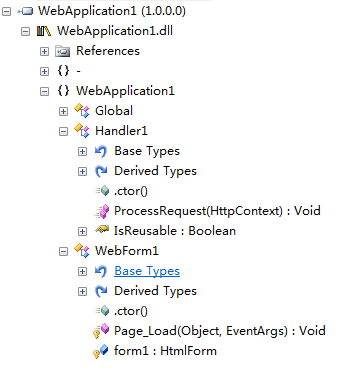Viewport: 360px width, 375px height.
Task: Click the braces icon of dash namespace
Action: (63, 71)
